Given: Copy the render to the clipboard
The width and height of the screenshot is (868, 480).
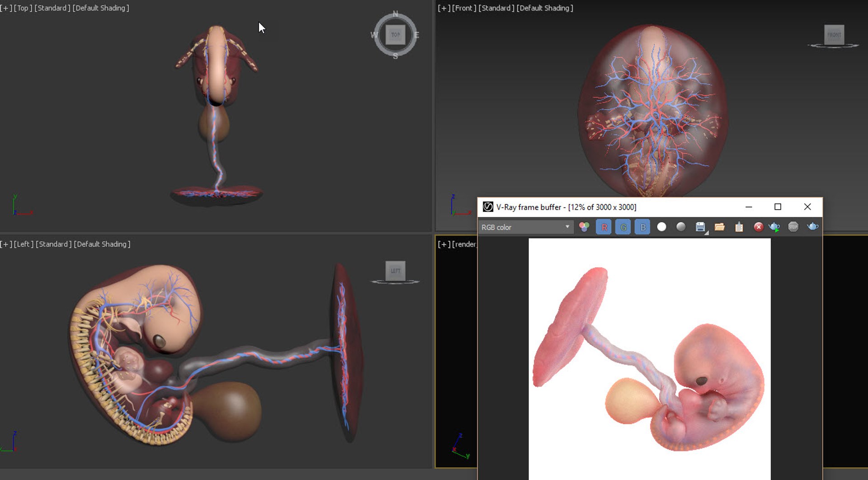Looking at the screenshot, I should [739, 227].
